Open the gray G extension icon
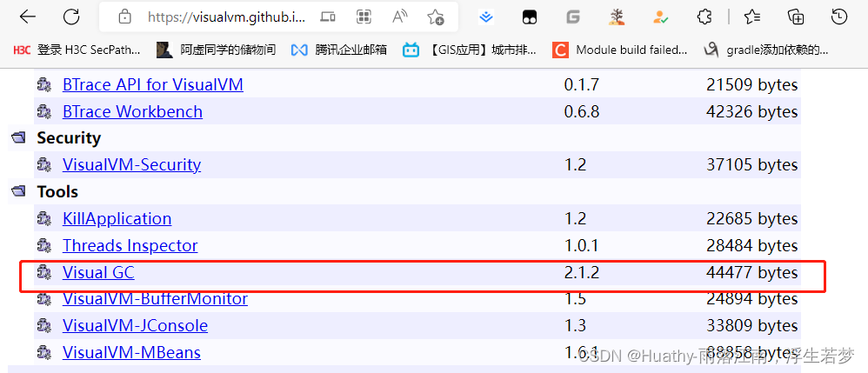Viewport: 868px width, 373px height. (573, 17)
